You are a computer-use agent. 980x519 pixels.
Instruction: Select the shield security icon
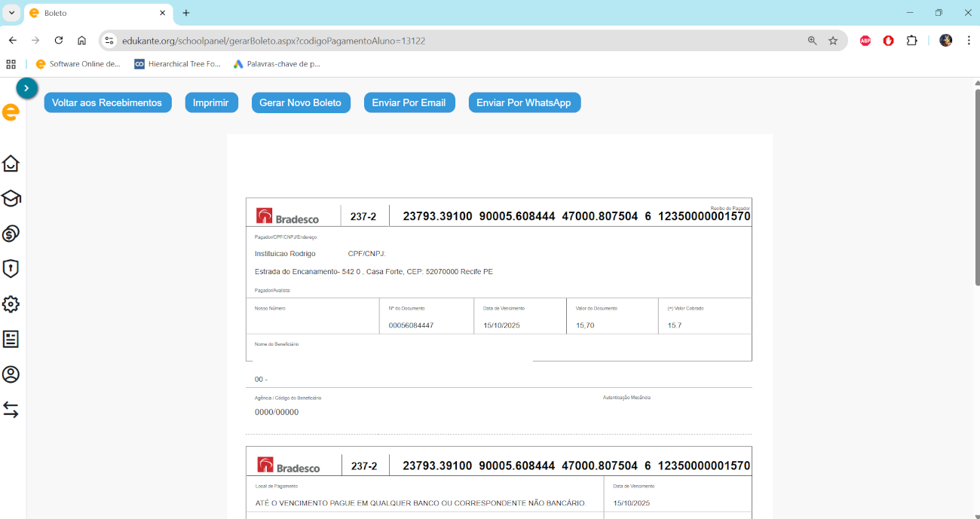[11, 269]
